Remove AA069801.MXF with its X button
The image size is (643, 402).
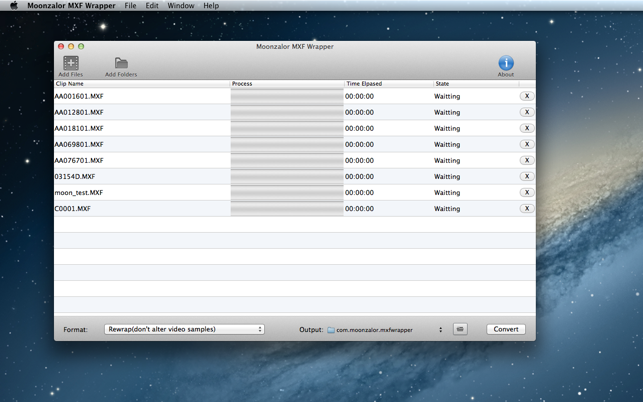point(527,144)
